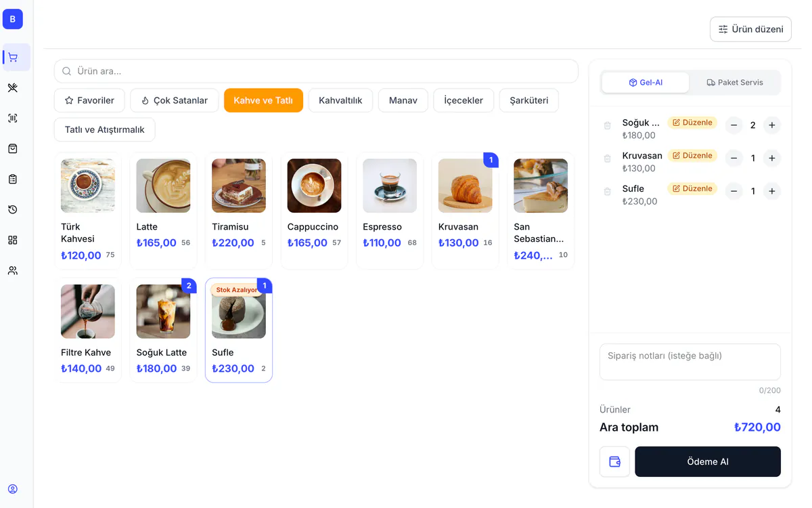Viewport: 812px width, 508px height.
Task: Switch to the Manav category
Action: 403,100
